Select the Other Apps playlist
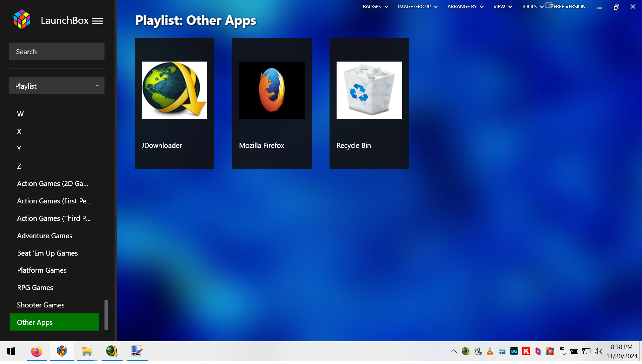Screen dimensions: 642x364 [x=54, y=323]
